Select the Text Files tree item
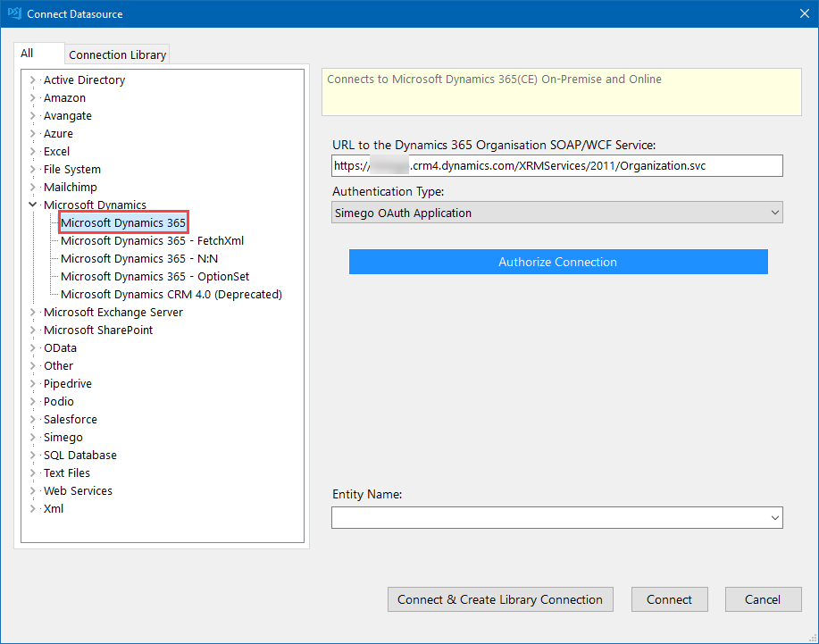The height and width of the screenshot is (644, 819). [x=67, y=473]
